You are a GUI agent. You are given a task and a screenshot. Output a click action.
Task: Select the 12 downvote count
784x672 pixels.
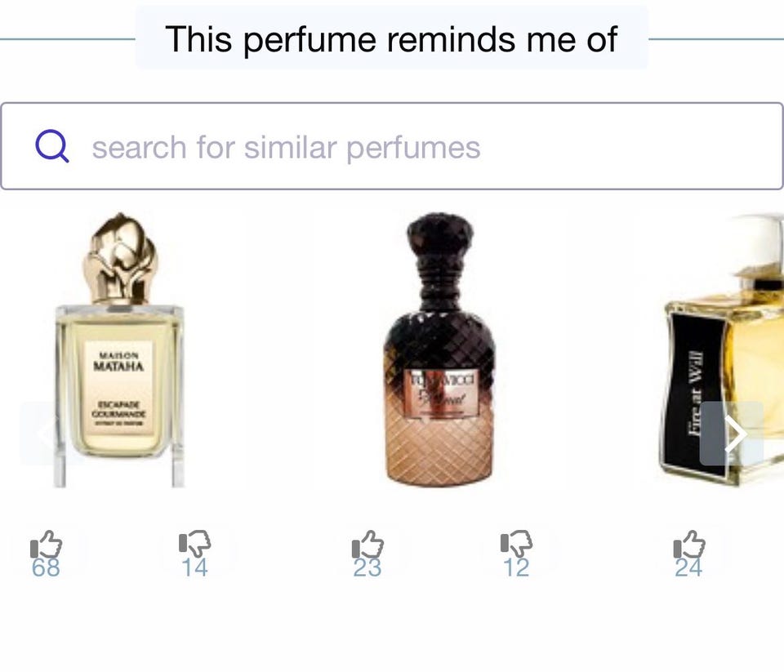point(516,568)
